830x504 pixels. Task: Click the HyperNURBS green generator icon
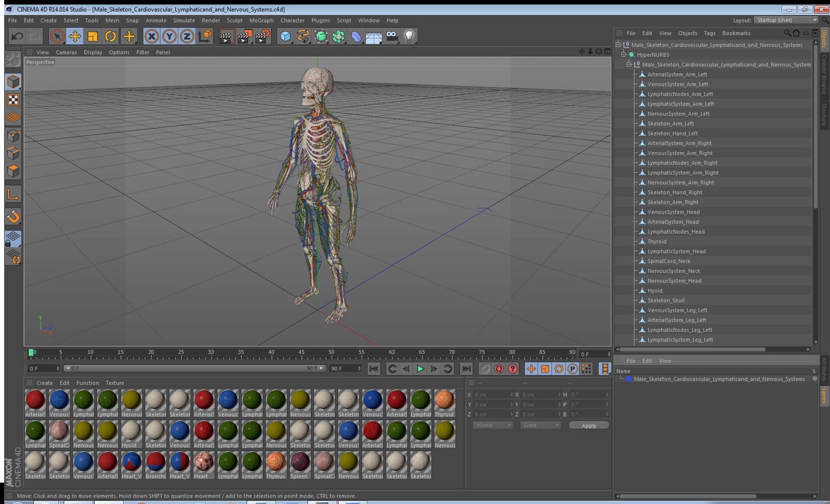321,36
